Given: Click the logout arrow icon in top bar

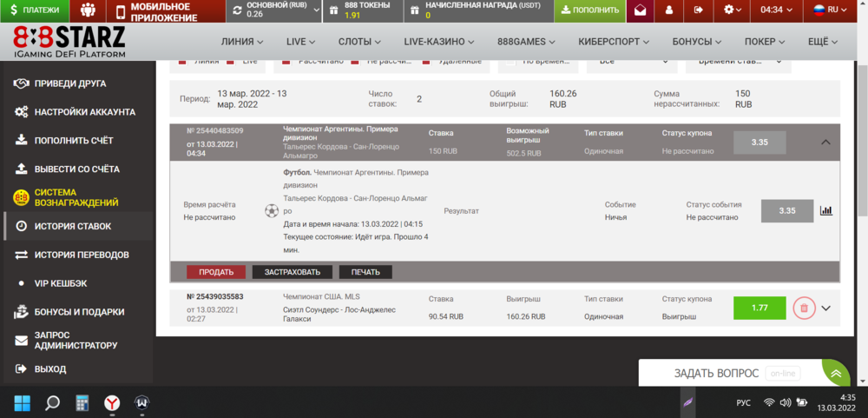Looking at the screenshot, I should tap(698, 10).
